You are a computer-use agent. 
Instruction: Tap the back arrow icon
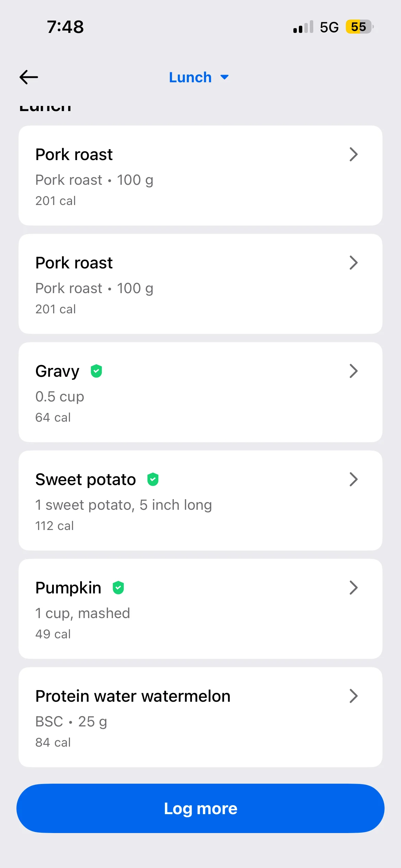tap(29, 77)
